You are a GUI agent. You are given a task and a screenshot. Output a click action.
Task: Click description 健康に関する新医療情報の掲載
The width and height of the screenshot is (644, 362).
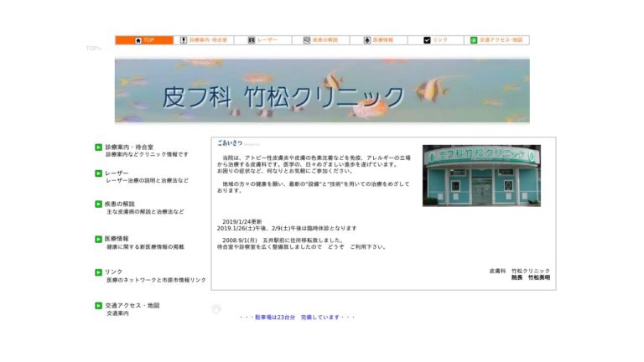coord(145,247)
